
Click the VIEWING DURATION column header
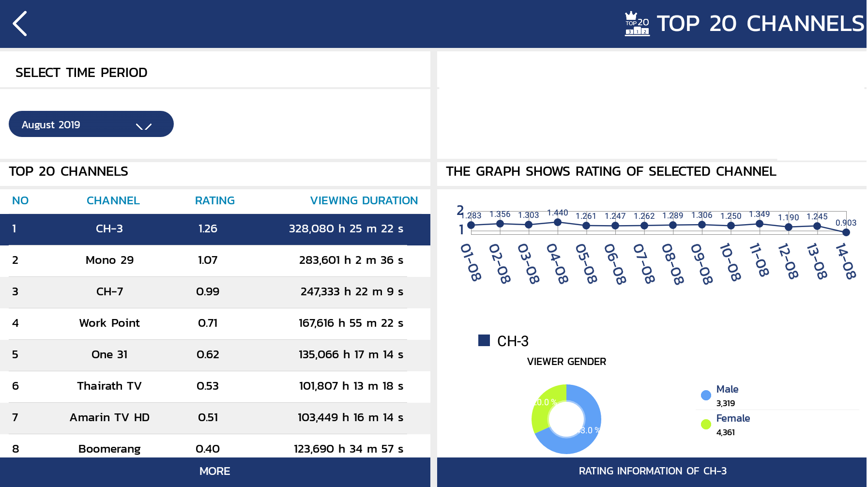364,200
